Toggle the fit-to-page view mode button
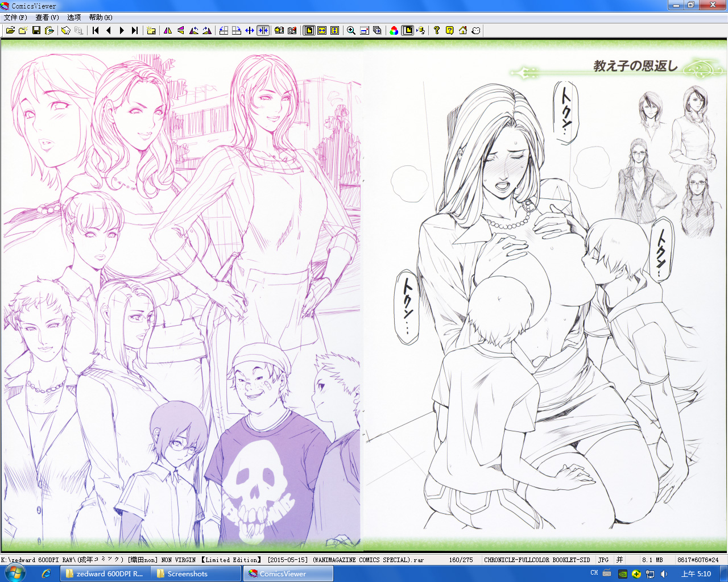The height and width of the screenshot is (582, 728). [309, 31]
